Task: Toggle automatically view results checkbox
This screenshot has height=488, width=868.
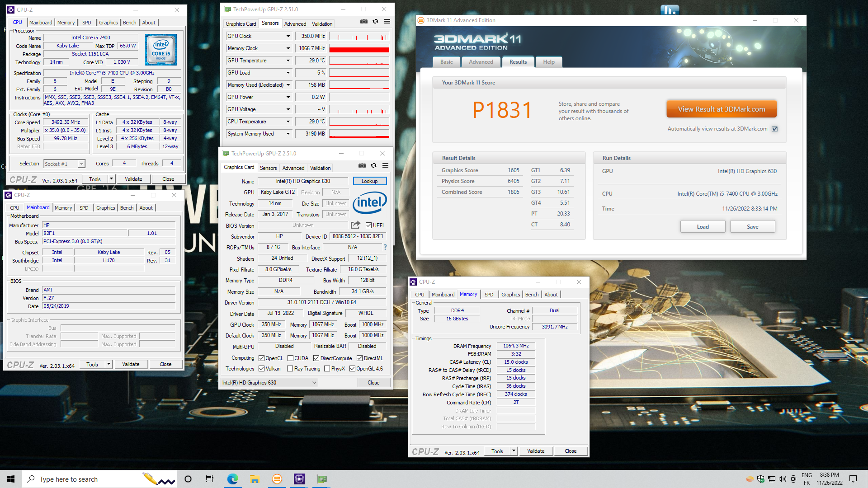Action: tap(774, 129)
